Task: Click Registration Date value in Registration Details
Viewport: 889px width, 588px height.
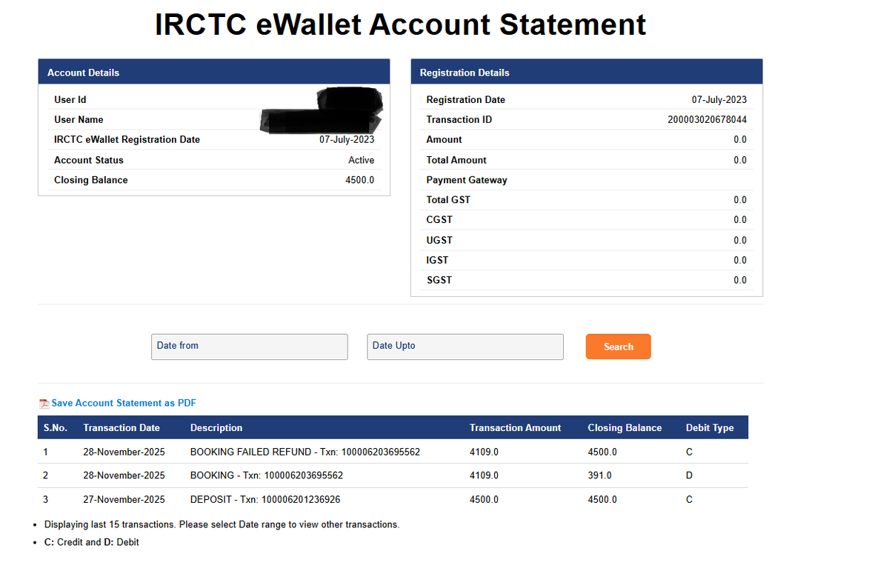Action: pyautogui.click(x=719, y=99)
